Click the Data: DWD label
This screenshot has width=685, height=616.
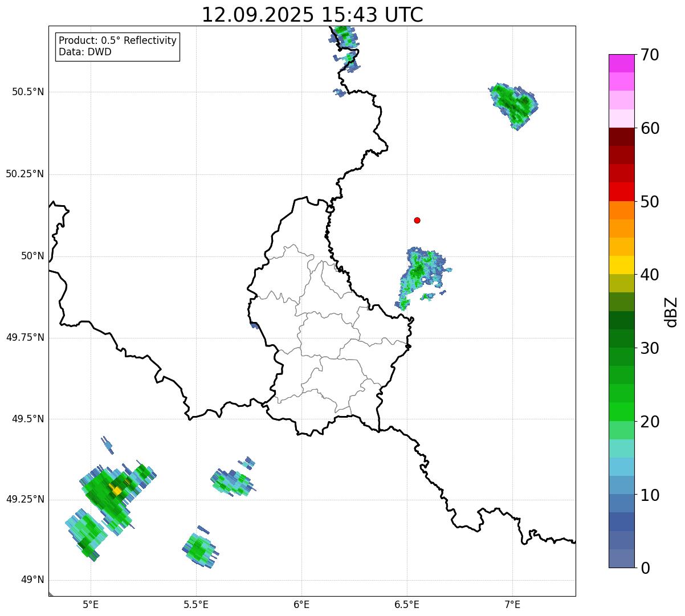point(85,52)
